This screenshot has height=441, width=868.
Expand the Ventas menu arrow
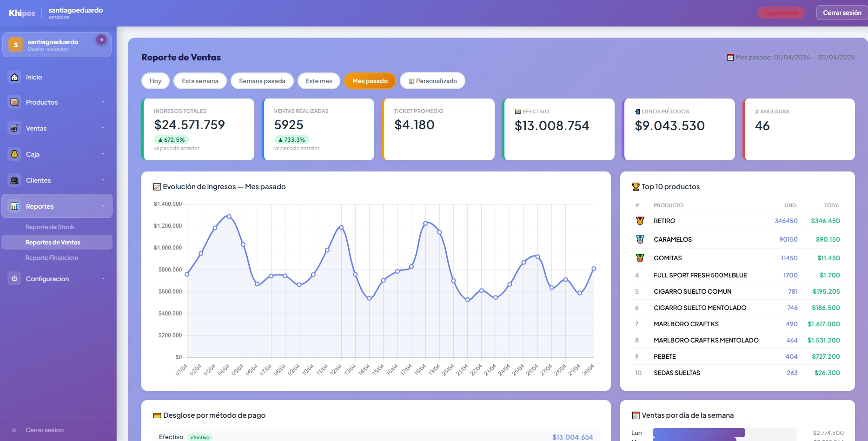(103, 128)
